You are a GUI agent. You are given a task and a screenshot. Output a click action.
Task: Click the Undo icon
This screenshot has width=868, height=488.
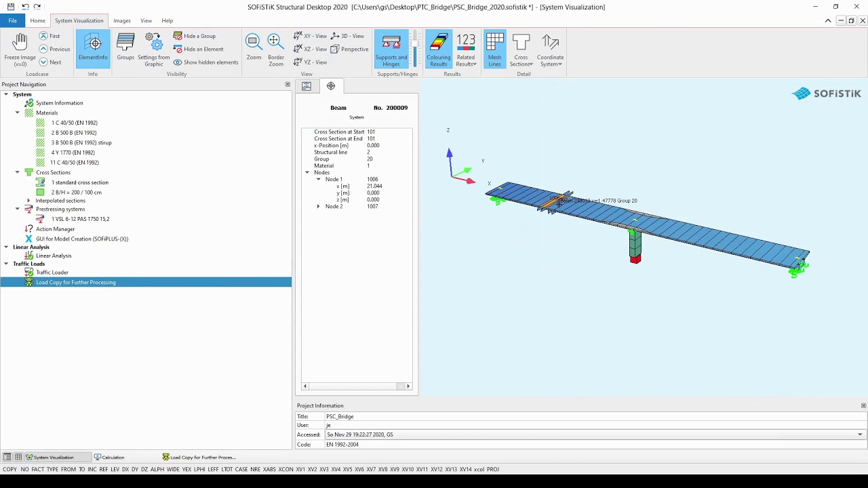point(25,7)
